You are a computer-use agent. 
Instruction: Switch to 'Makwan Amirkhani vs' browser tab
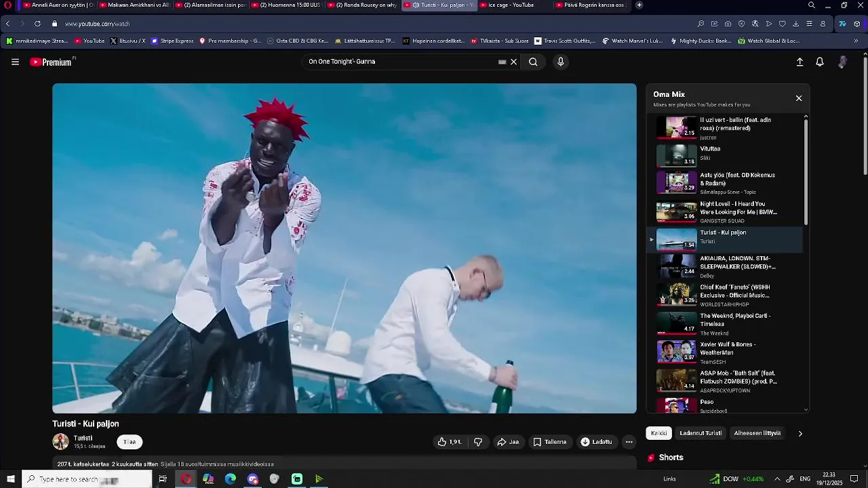click(134, 5)
